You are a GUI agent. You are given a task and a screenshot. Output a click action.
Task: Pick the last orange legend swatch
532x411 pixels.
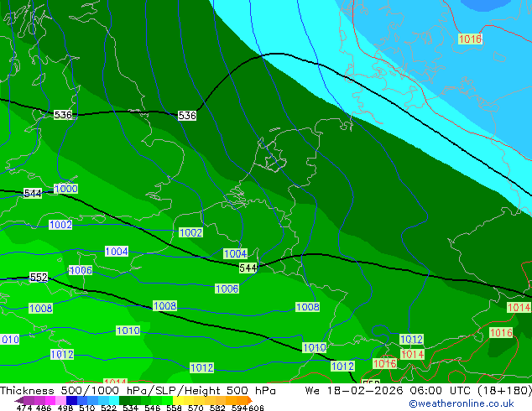point(242,400)
